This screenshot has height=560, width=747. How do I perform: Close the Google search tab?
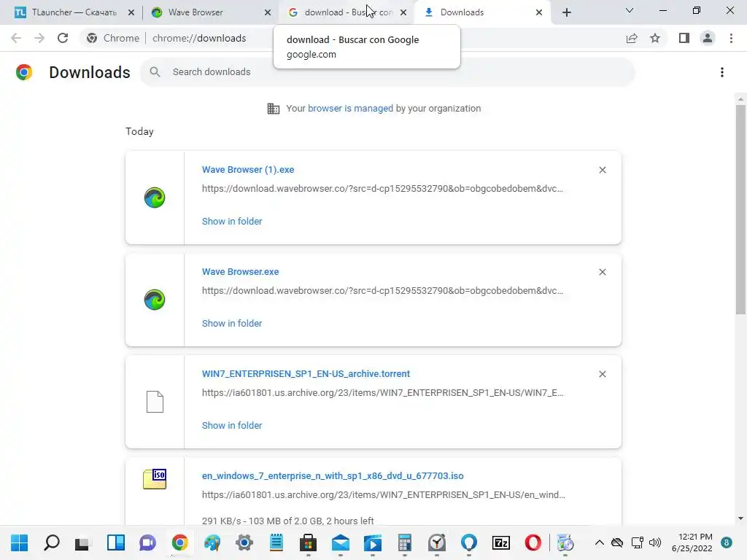(403, 13)
